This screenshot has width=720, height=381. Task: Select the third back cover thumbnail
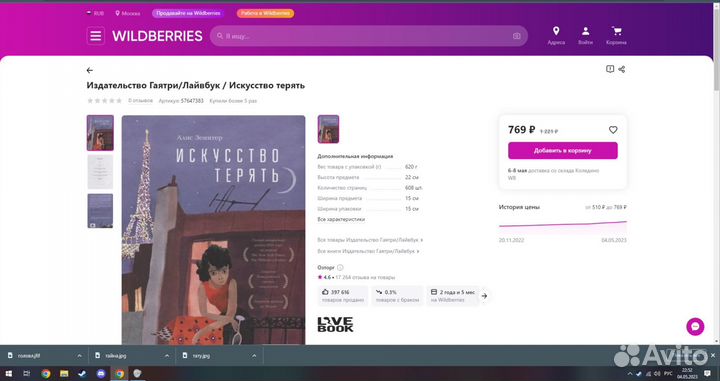click(x=100, y=211)
